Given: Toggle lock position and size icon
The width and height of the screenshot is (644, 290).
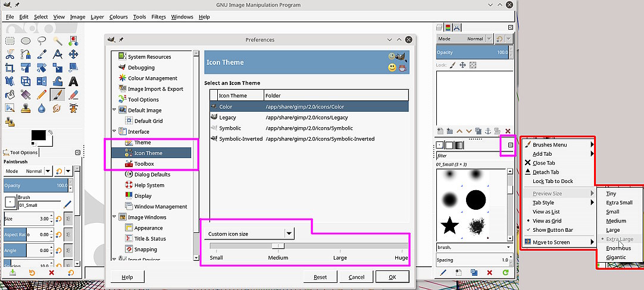Looking at the screenshot, I should (x=462, y=65).
